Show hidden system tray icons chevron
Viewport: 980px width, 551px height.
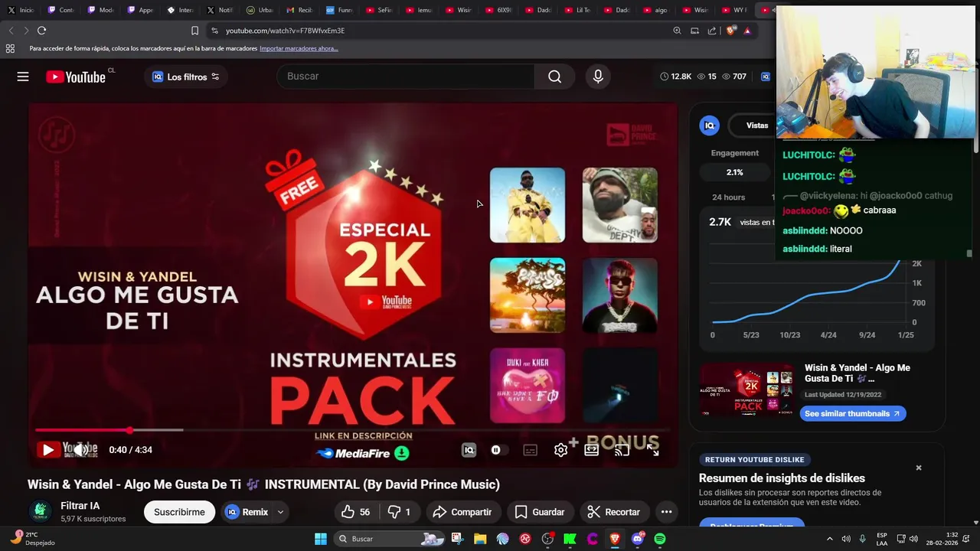[830, 539]
